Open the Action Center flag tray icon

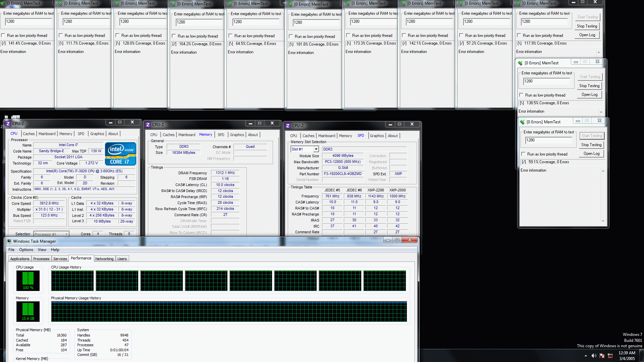(x=602, y=356)
